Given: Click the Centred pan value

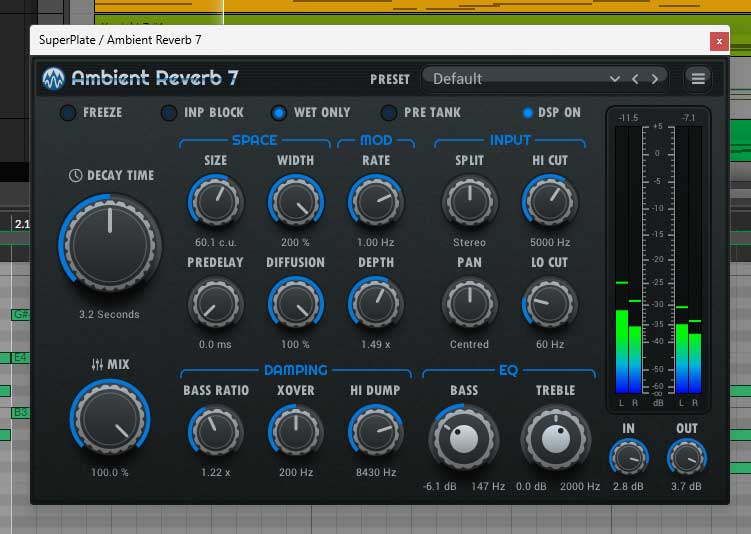Looking at the screenshot, I should click(x=469, y=344).
